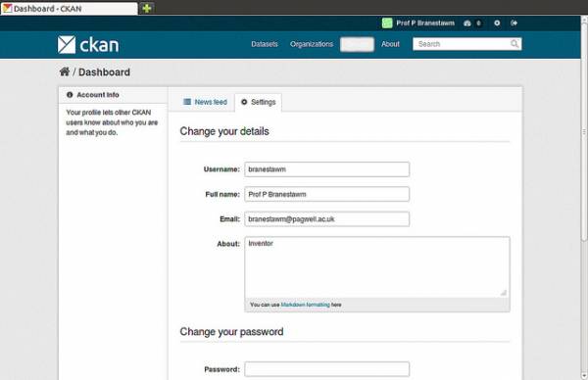Focus the Username field
The height and width of the screenshot is (380, 588).
[327, 169]
